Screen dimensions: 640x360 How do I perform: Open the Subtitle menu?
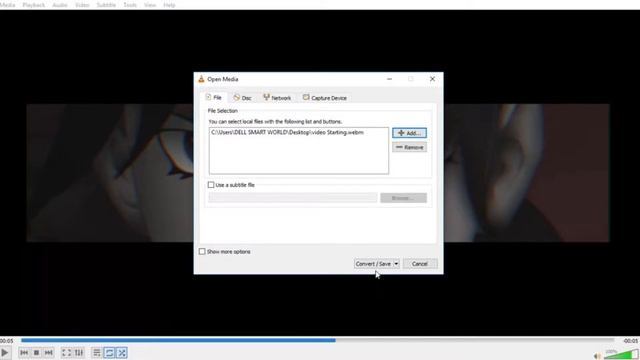pos(106,5)
